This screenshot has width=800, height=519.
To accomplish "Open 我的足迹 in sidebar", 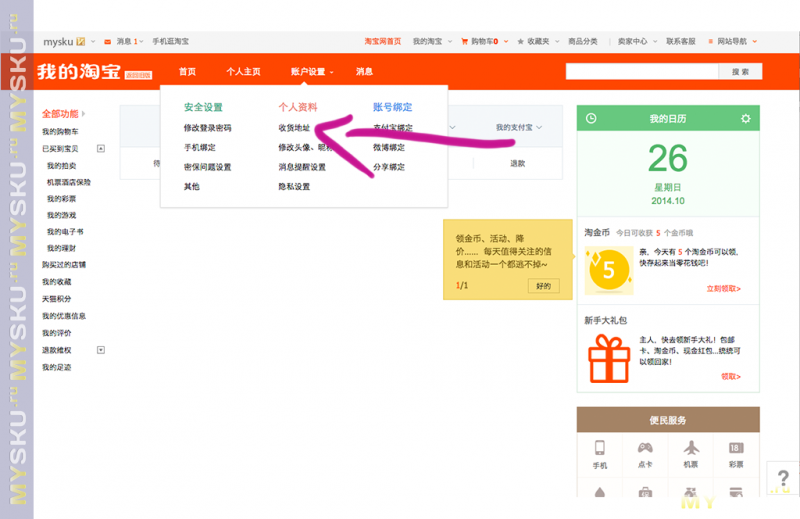I will coord(57,367).
